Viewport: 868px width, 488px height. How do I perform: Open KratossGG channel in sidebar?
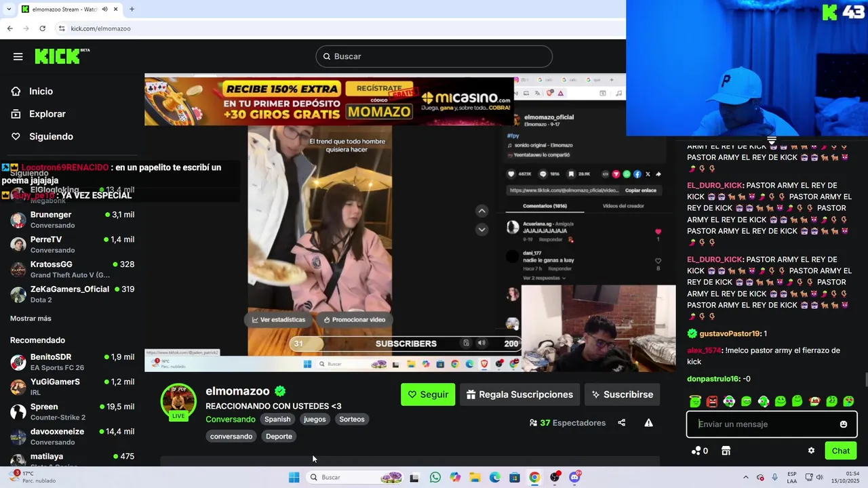72,269
